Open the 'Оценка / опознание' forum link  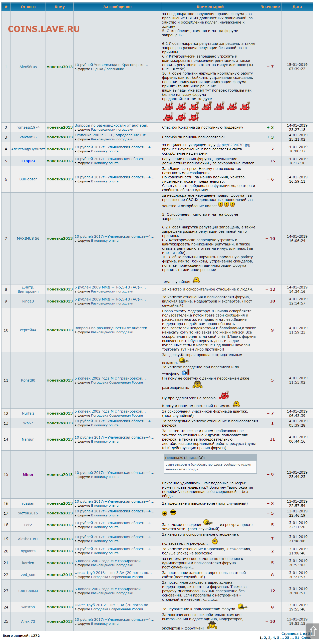tap(108, 69)
